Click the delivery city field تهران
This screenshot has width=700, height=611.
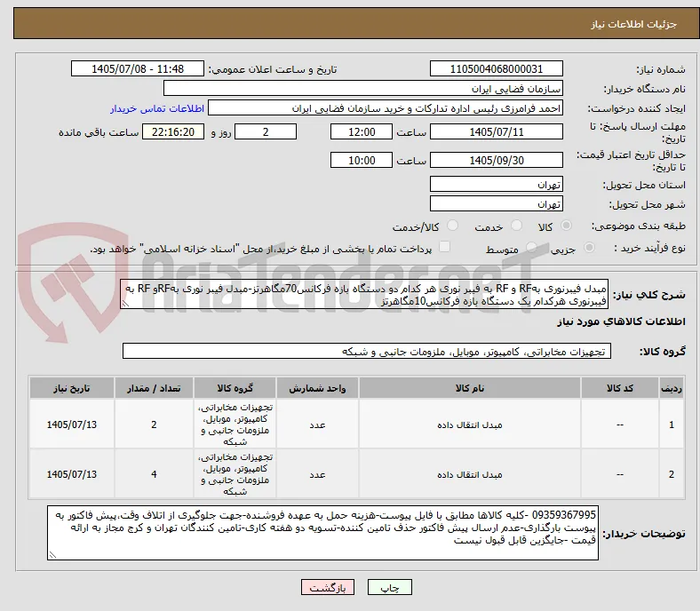point(496,203)
